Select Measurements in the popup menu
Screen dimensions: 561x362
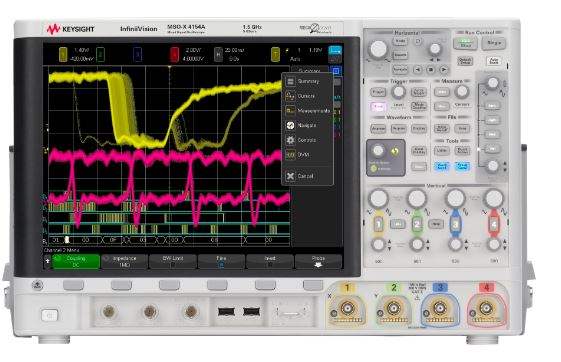pyautogui.click(x=308, y=111)
